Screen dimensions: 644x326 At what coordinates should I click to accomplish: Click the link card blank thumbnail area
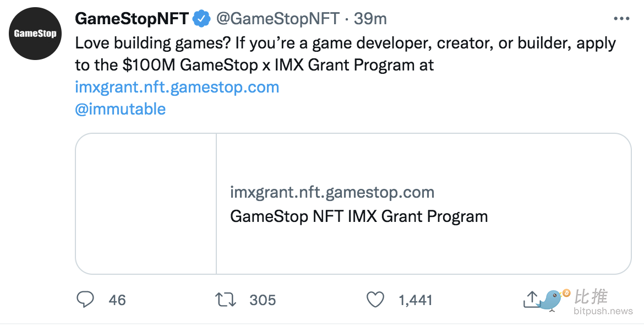coord(146,204)
